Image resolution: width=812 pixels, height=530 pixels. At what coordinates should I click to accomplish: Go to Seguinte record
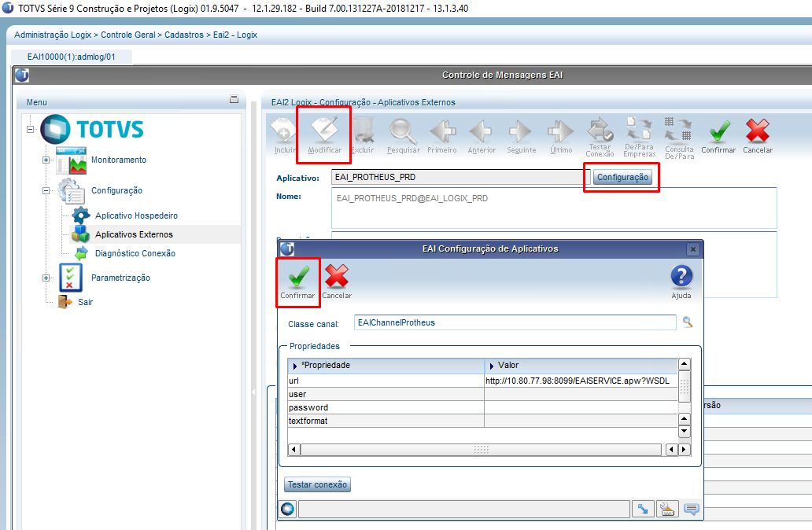521,135
